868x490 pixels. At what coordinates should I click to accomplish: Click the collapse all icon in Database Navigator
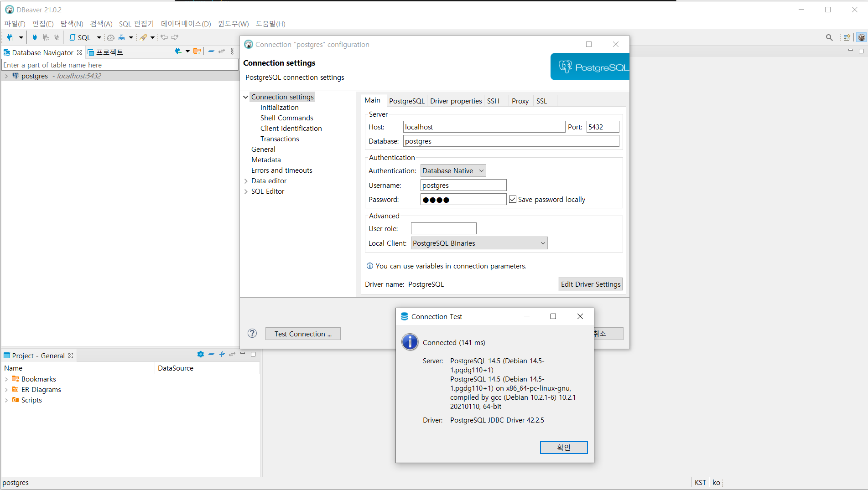point(211,52)
